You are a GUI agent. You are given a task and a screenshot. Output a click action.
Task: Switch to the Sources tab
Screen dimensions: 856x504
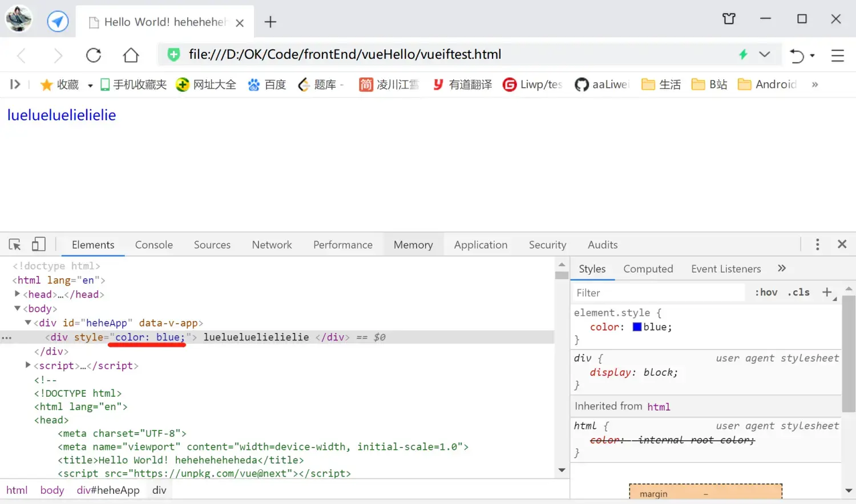tap(212, 245)
